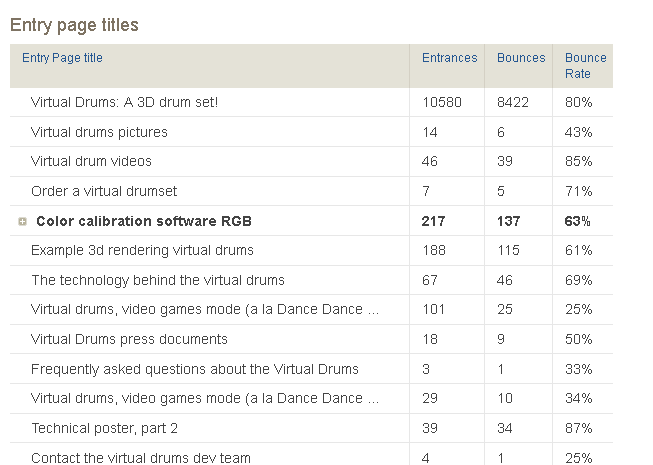
Task: Select row 'Frequently asked questions about the Virtual Drums'
Action: (x=312, y=369)
